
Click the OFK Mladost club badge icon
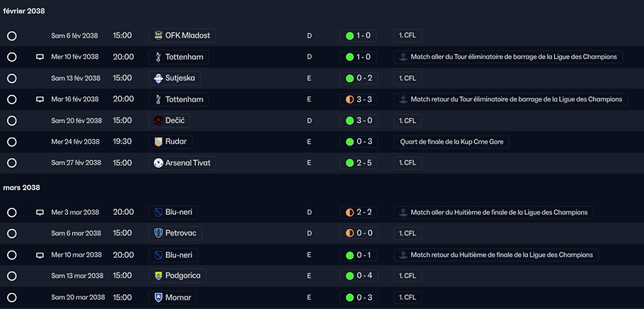158,36
